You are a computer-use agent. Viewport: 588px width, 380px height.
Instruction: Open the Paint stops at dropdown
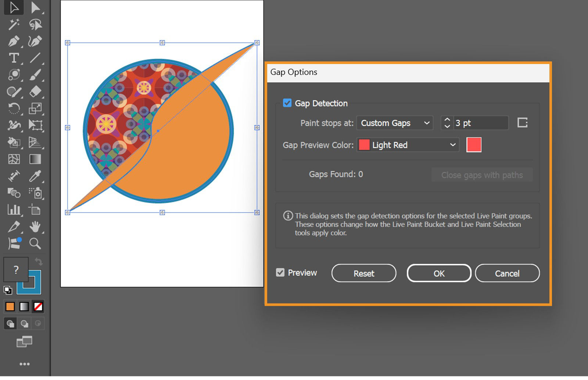tap(395, 123)
